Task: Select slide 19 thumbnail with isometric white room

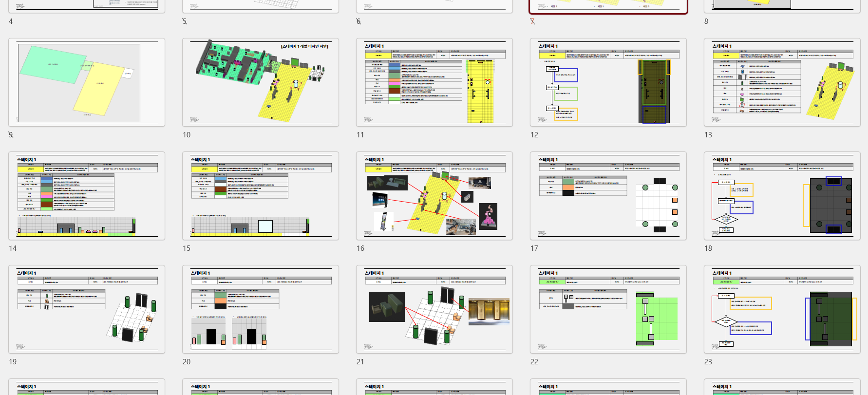Action: click(x=87, y=309)
